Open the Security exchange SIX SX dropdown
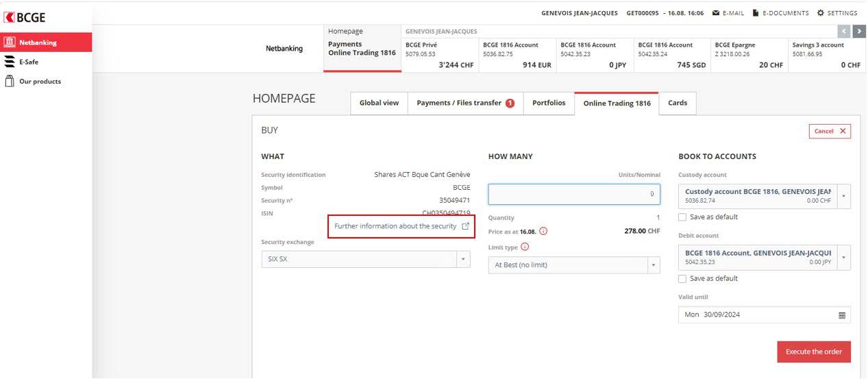 point(366,259)
